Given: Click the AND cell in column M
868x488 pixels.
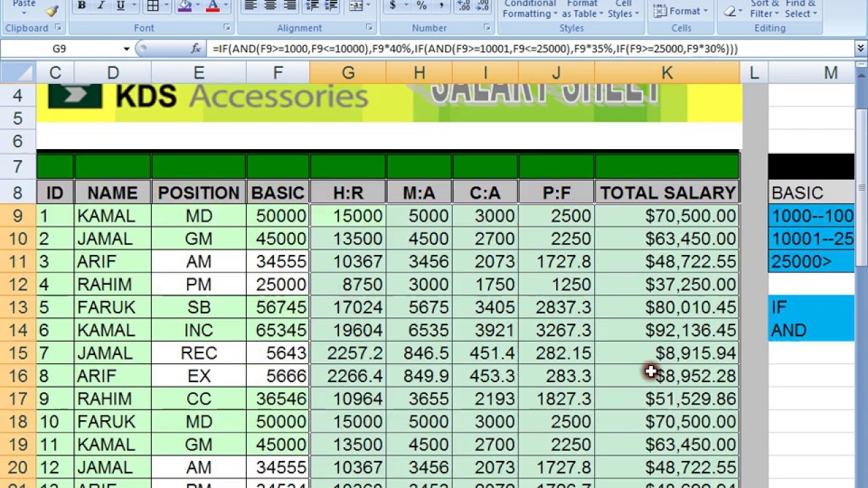Looking at the screenshot, I should click(811, 330).
